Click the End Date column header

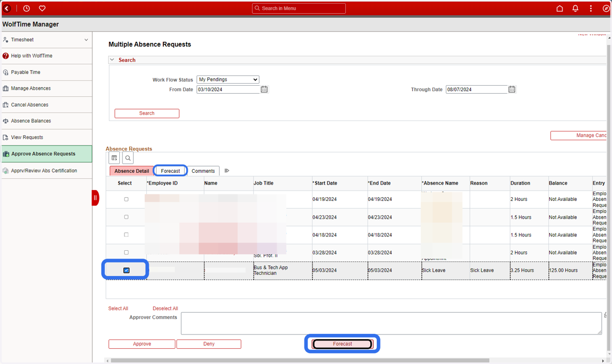click(x=379, y=184)
